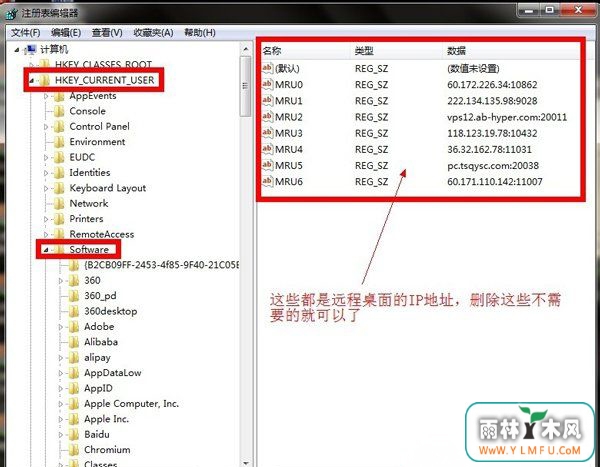Viewport: 600px width, 467px height.
Task: Click the MRU1 string value icon
Action: pos(267,100)
